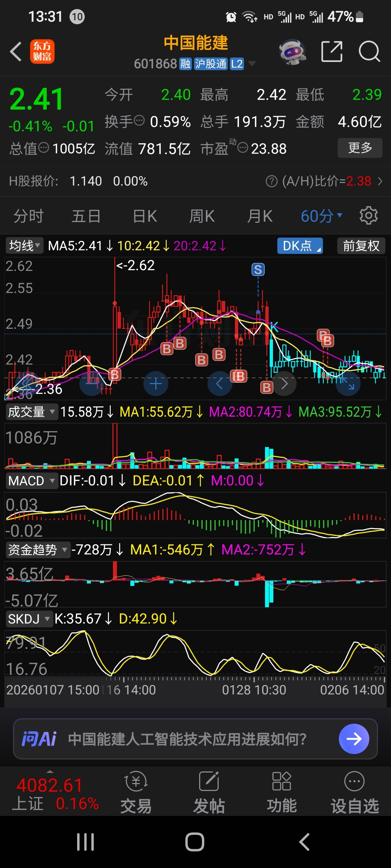Zoom out chart with minus circle
The width and height of the screenshot is (391, 868).
[92, 383]
